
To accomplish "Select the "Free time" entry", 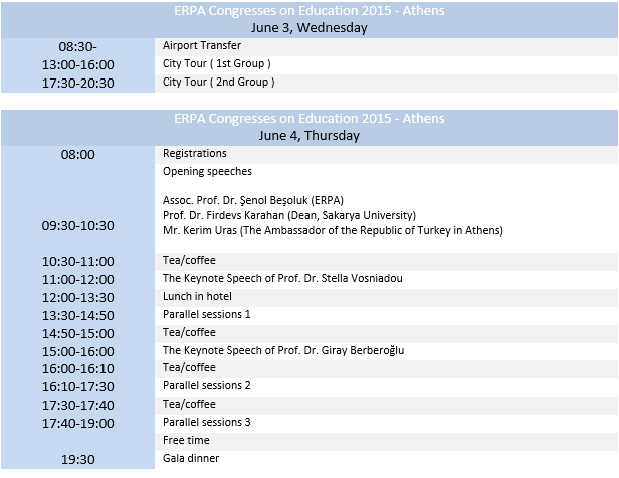I will point(187,440).
